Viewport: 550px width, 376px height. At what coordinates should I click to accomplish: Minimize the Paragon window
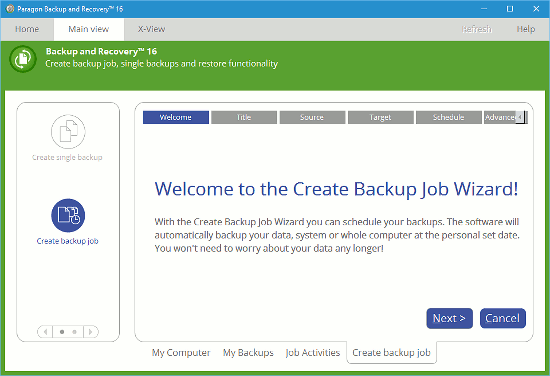click(x=484, y=9)
